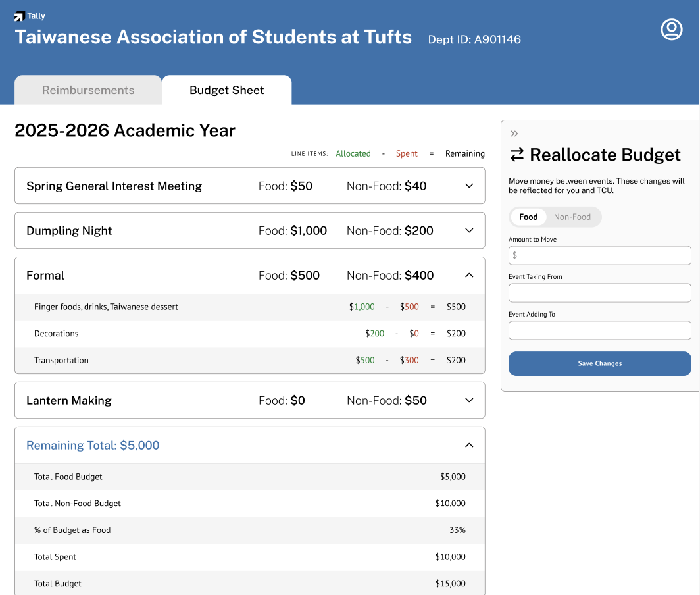Select the Budget Sheet tab
This screenshot has width=700, height=595.
(226, 90)
